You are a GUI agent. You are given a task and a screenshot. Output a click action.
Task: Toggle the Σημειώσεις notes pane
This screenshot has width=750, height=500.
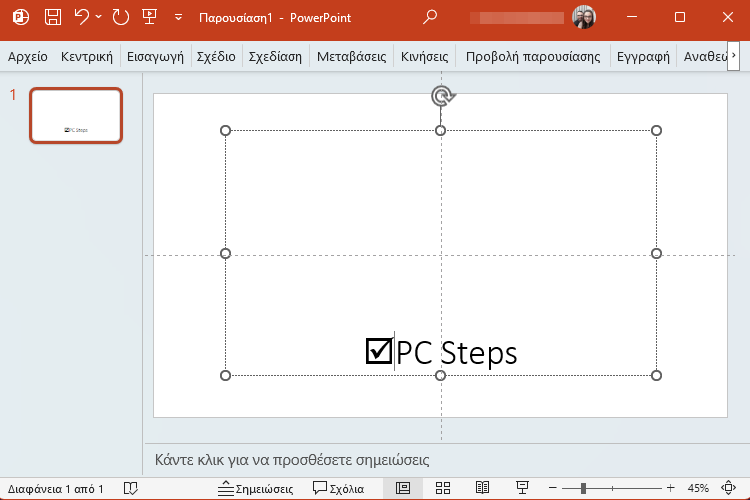click(x=255, y=489)
